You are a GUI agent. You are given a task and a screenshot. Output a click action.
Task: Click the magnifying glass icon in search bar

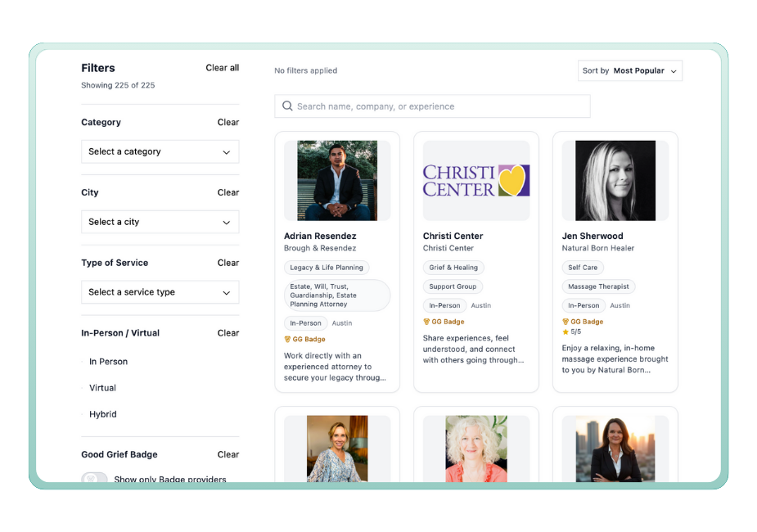click(x=287, y=106)
